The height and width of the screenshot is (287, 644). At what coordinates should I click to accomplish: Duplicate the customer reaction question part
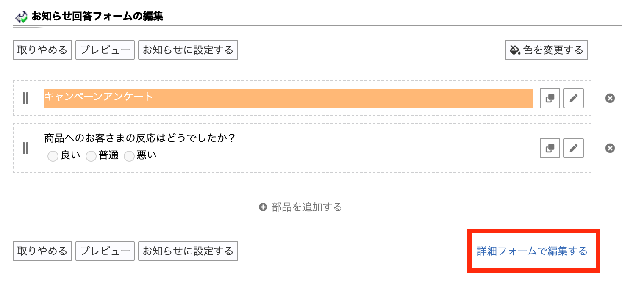tap(550, 148)
